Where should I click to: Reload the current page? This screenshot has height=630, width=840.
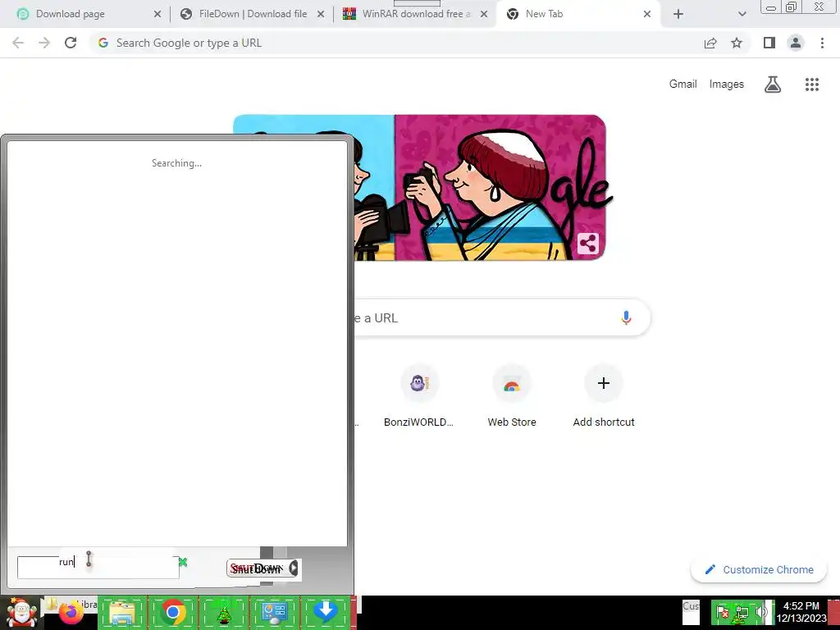(x=71, y=43)
